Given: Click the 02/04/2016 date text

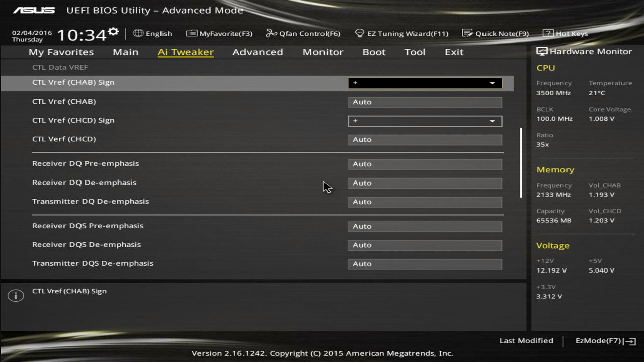Looking at the screenshot, I should pyautogui.click(x=32, y=32).
